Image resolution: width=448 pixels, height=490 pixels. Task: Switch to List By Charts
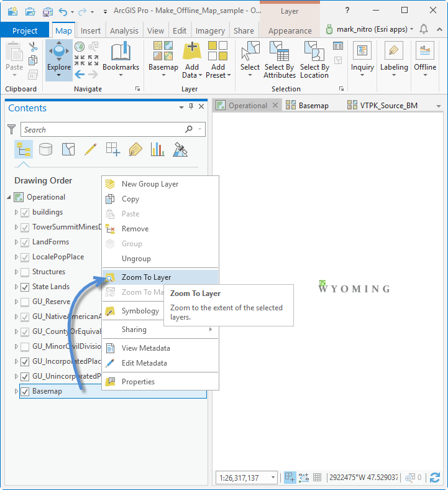tap(158, 149)
